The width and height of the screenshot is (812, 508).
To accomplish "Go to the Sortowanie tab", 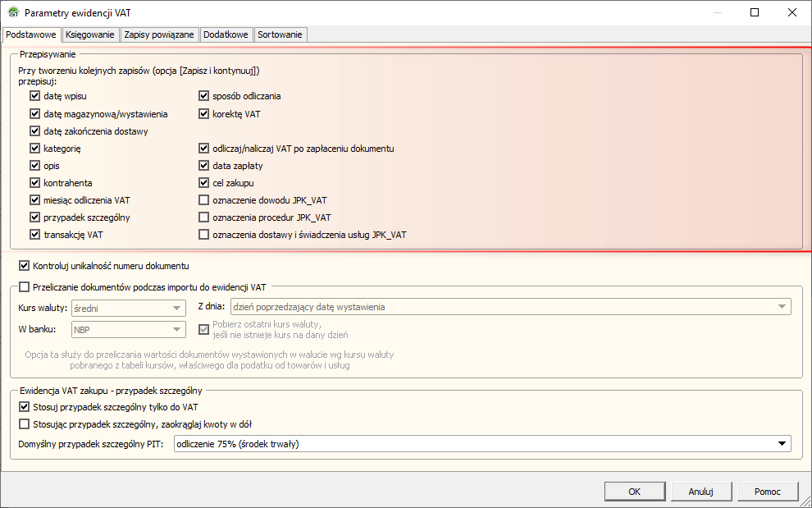I will click(x=280, y=34).
